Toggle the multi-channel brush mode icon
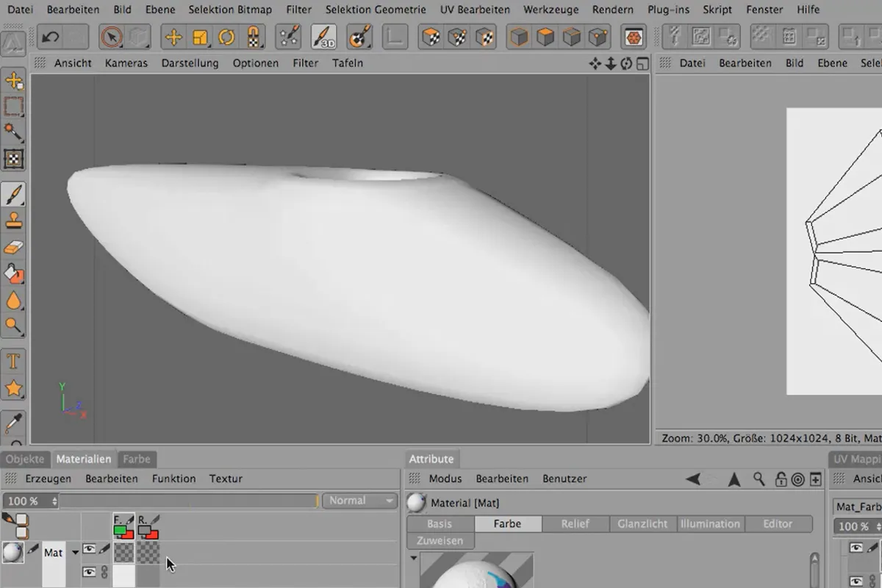 click(x=15, y=525)
